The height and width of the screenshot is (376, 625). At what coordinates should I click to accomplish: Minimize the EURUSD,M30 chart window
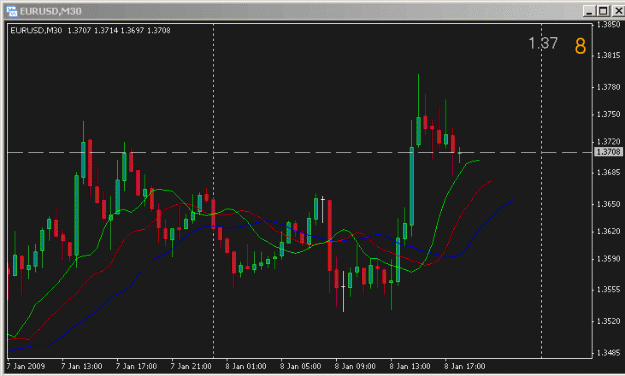pos(590,11)
